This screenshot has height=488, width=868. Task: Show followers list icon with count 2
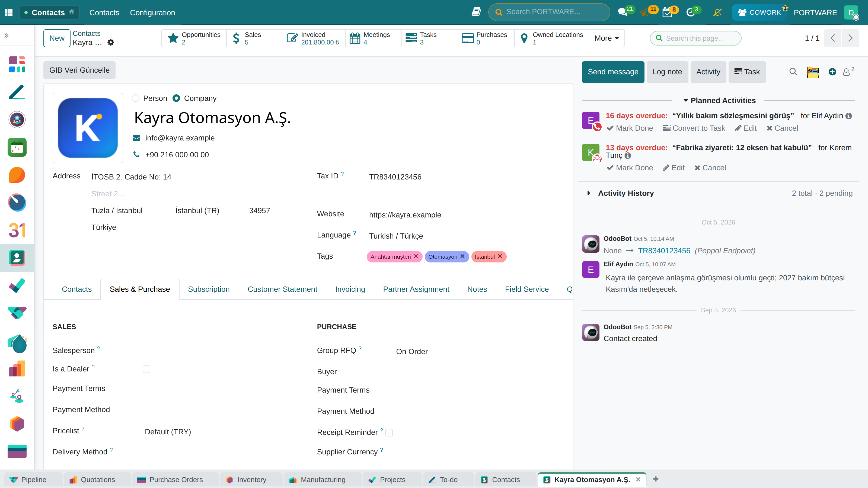[848, 71]
